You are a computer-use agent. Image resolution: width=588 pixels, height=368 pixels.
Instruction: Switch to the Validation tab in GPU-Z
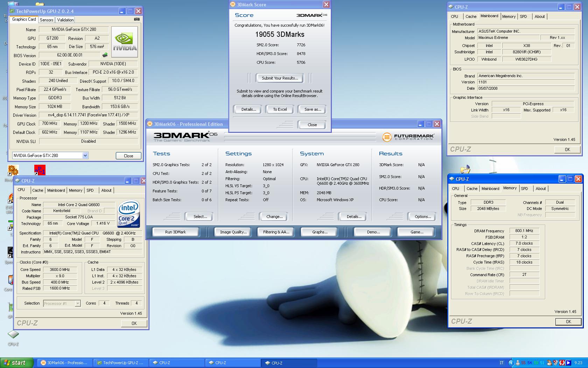(x=65, y=20)
